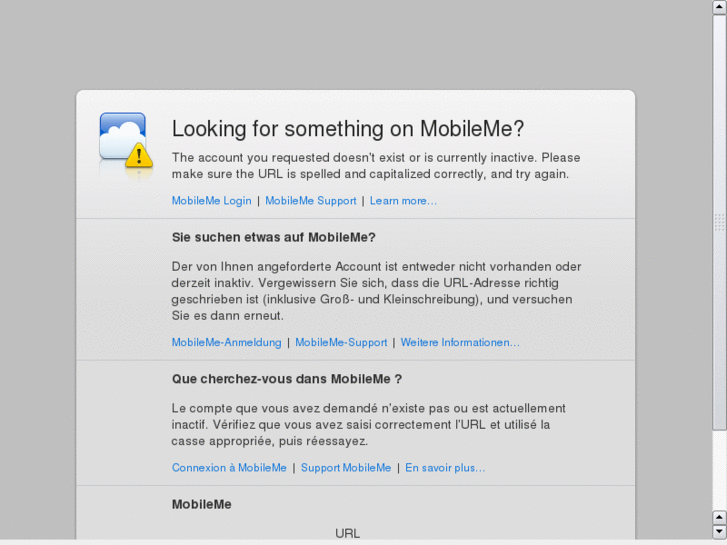This screenshot has height=545, width=727.
Task: Open the MobileMe Login link
Action: pos(211,201)
